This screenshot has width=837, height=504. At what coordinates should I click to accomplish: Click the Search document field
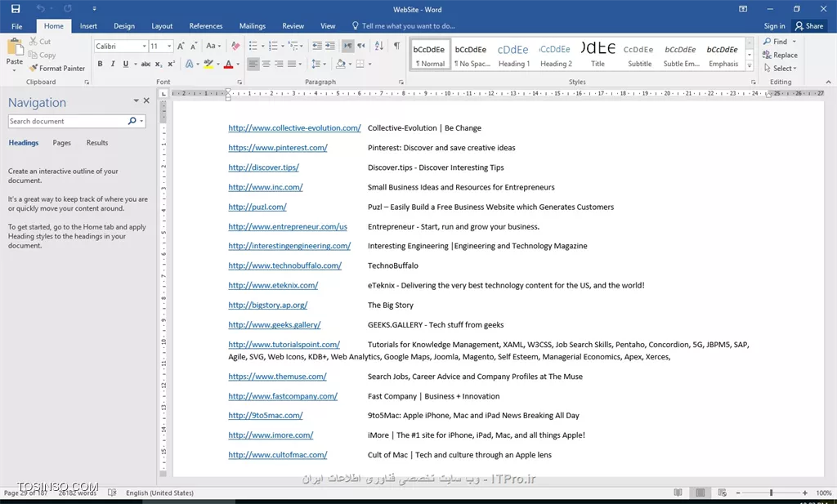click(x=68, y=121)
